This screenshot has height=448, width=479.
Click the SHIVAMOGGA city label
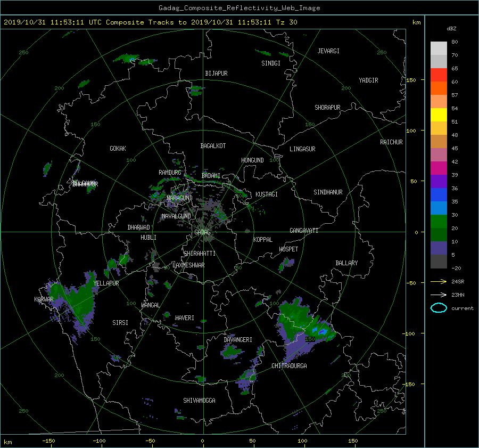199,401
